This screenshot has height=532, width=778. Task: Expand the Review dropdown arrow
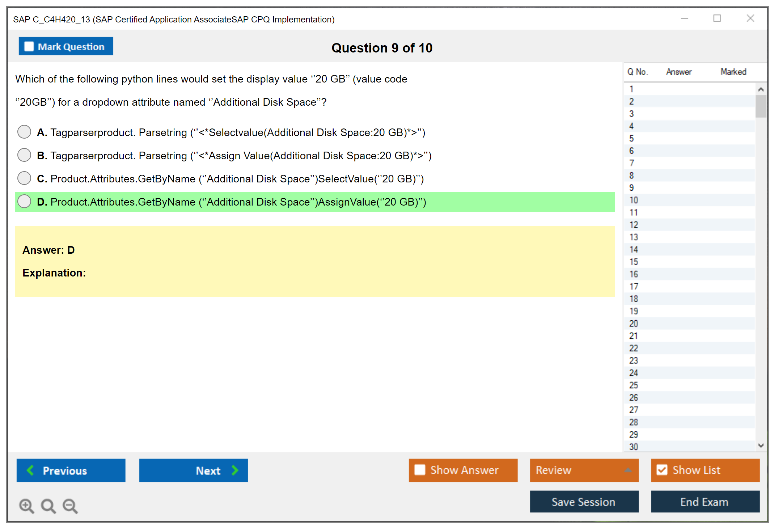628,470
